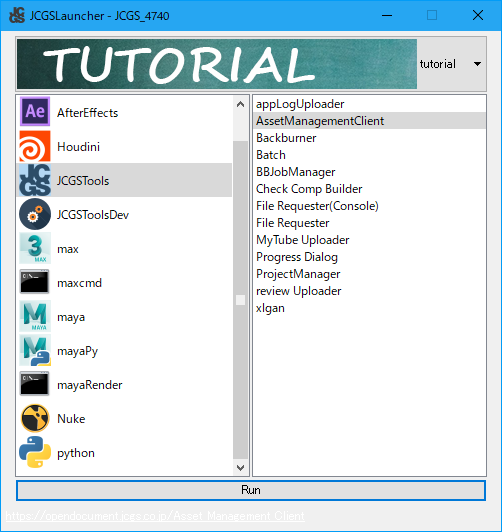Select python label in app list

76,453
